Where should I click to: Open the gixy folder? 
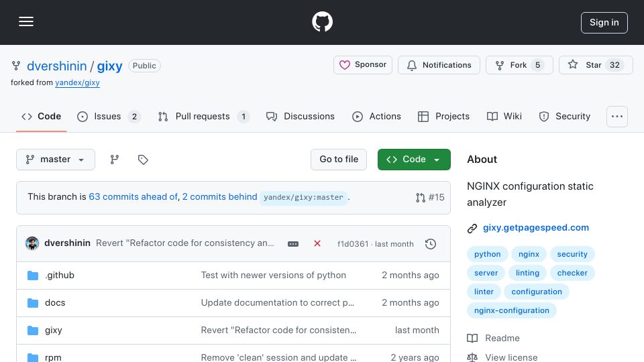(x=54, y=330)
